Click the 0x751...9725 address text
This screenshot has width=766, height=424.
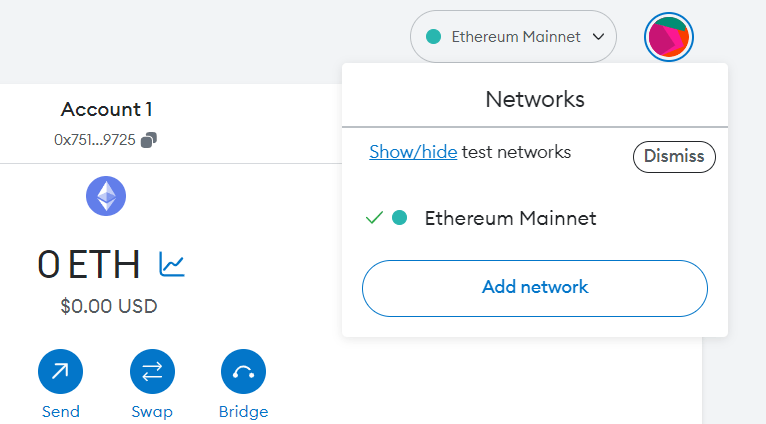[96, 140]
